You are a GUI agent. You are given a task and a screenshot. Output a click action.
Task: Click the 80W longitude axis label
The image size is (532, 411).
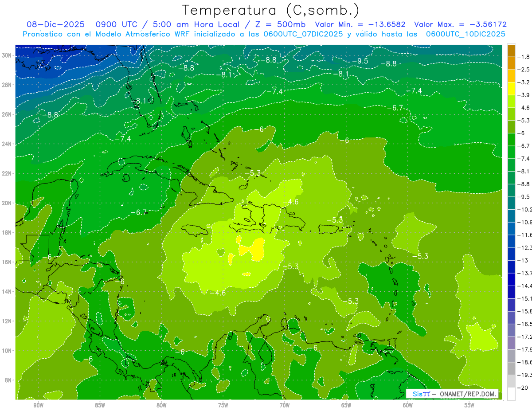161,405
